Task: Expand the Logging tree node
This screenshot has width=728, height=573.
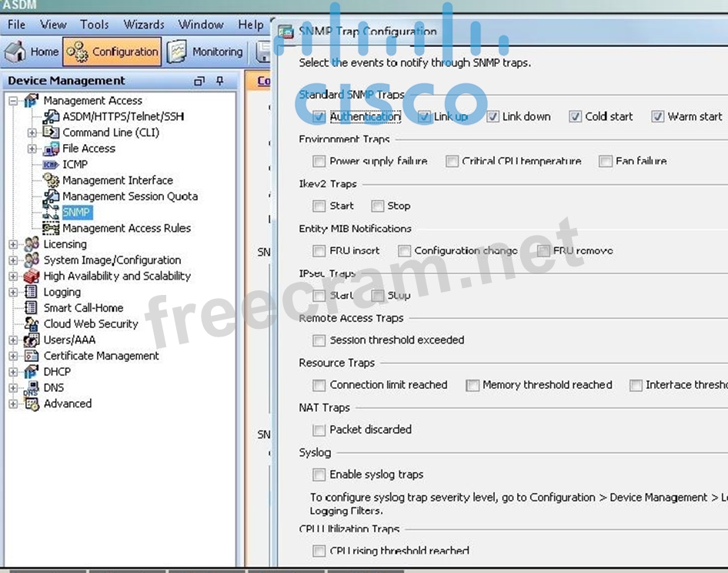Action: 13,293
